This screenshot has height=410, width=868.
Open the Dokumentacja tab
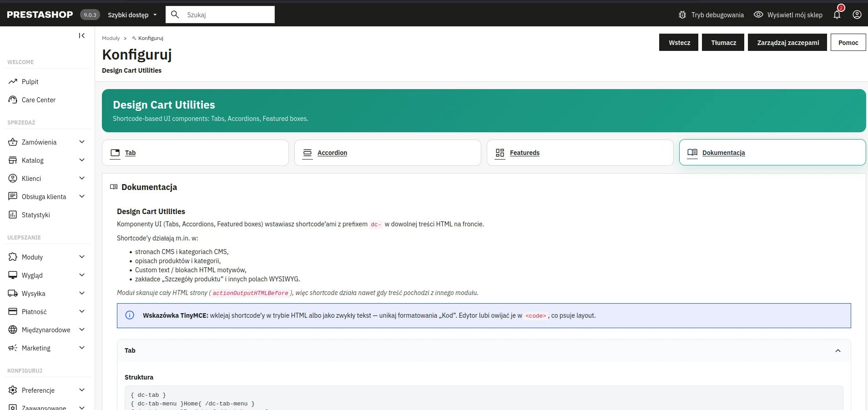click(x=772, y=152)
